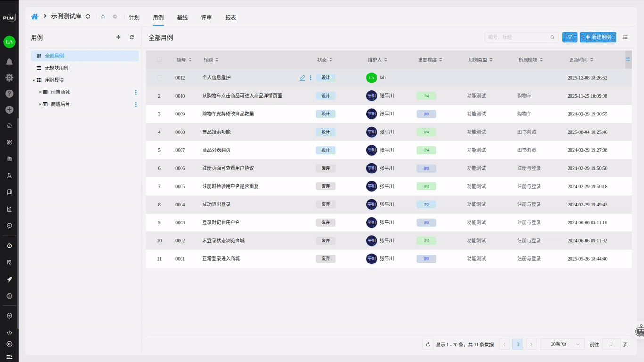Open the 报表 tab
This screenshot has width=644, height=362.
[231, 17]
